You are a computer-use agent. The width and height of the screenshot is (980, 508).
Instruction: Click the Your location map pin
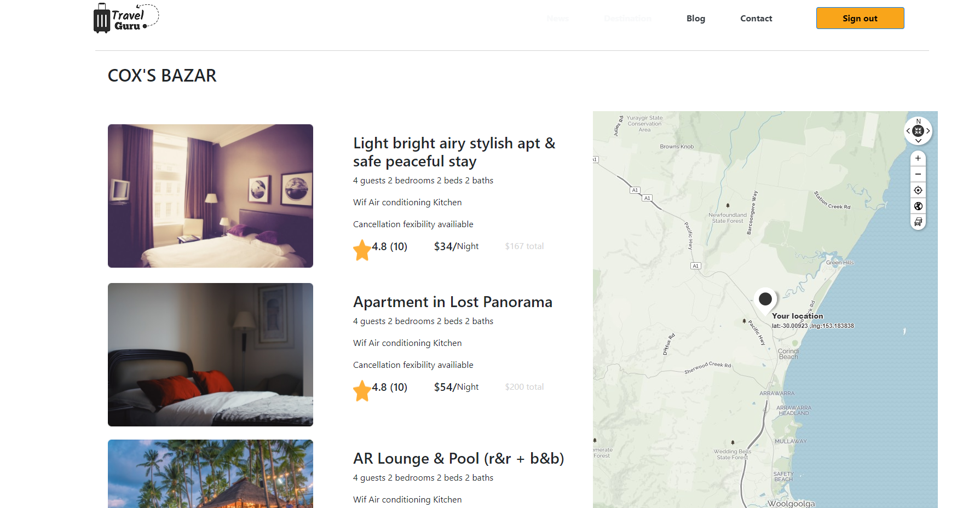click(x=765, y=300)
